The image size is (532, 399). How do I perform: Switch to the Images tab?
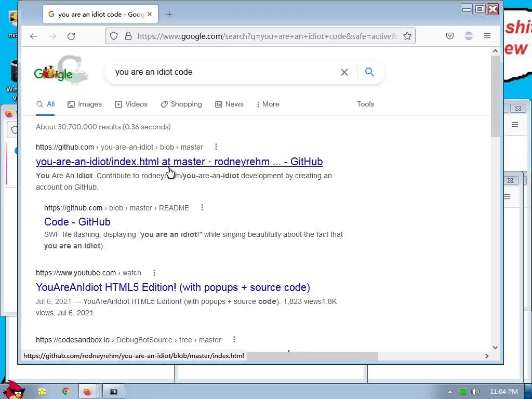(85, 104)
